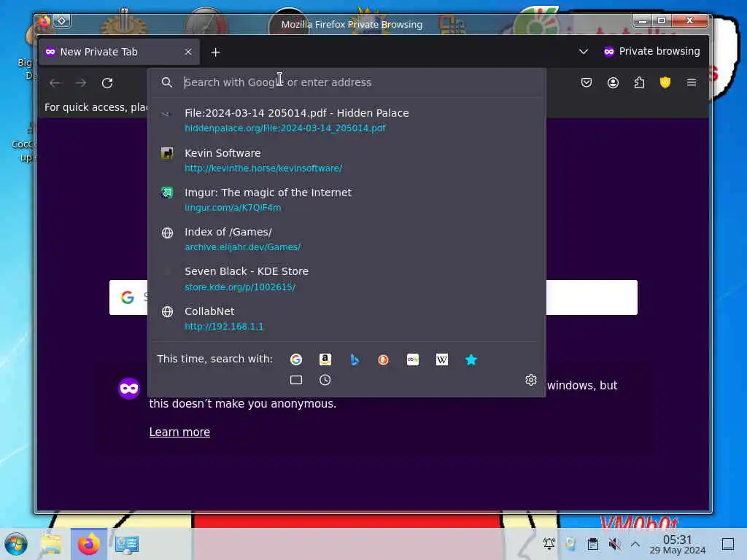
Task: Search open tabs via the tab icon
Action: pos(296,380)
